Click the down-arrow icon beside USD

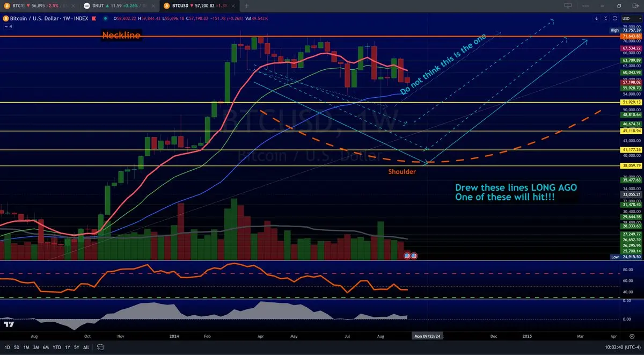tap(597, 18)
